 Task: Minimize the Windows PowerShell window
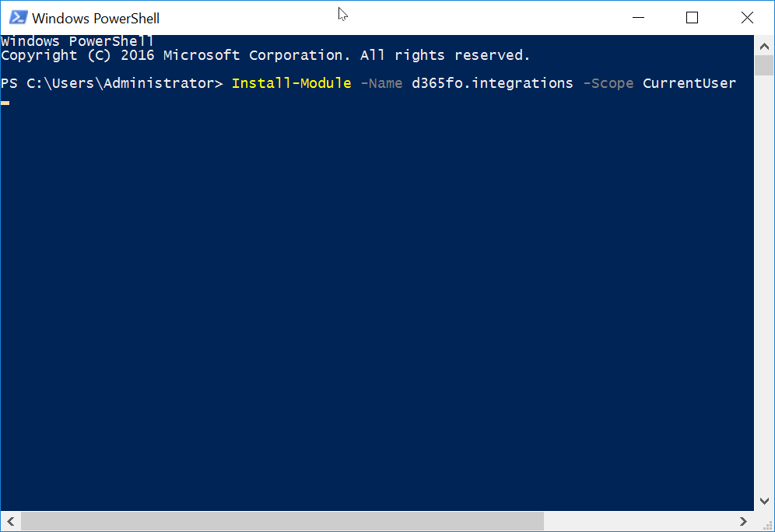[x=639, y=17]
